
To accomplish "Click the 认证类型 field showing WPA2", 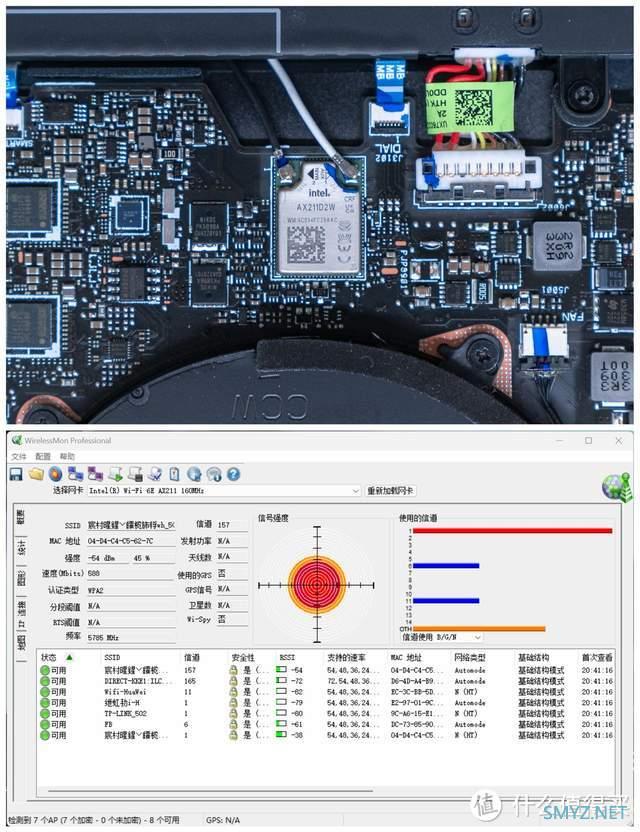I will [131, 590].
